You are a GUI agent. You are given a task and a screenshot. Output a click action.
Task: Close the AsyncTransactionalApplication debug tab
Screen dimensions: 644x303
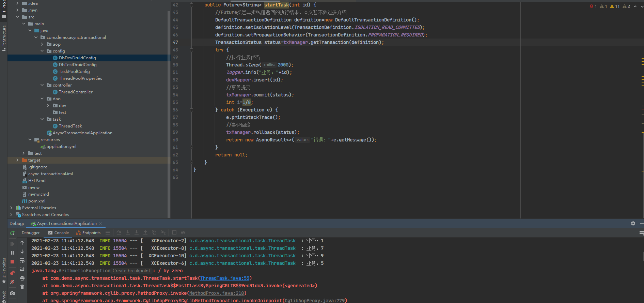(100, 224)
